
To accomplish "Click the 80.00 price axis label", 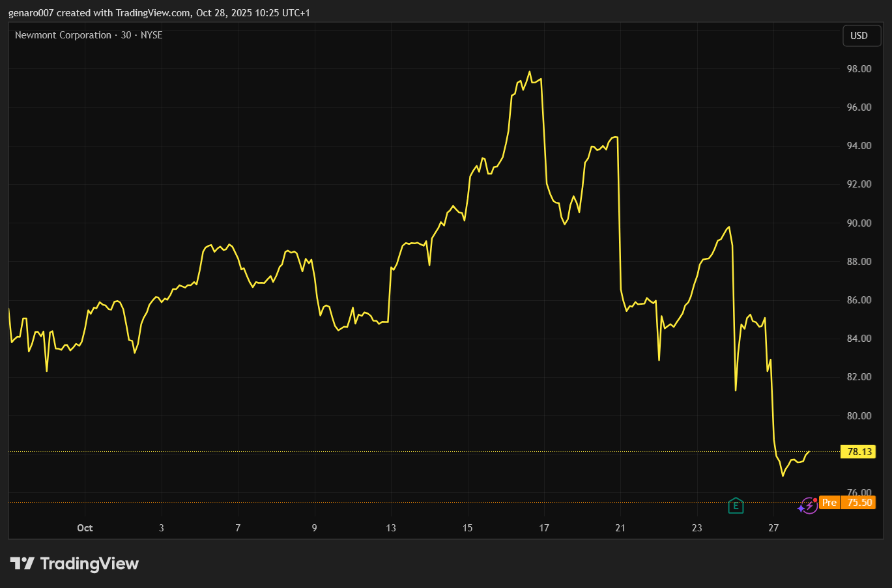I will [x=859, y=415].
